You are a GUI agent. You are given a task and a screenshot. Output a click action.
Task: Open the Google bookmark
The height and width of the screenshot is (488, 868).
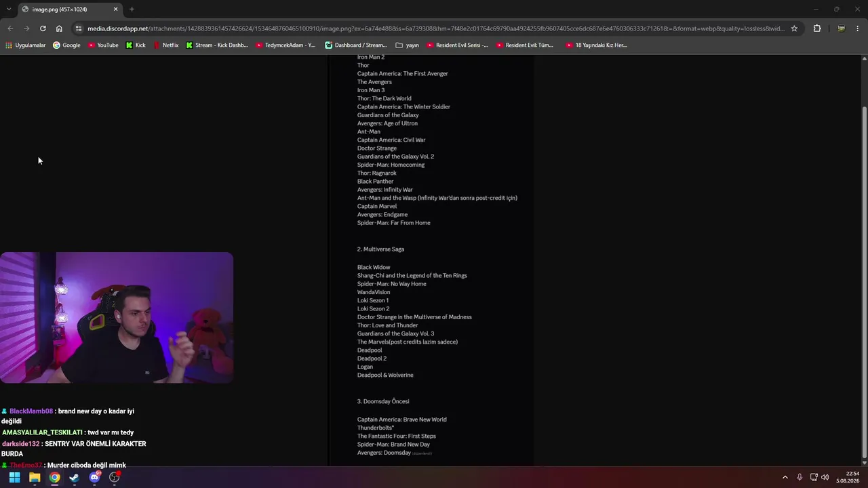tap(66, 45)
